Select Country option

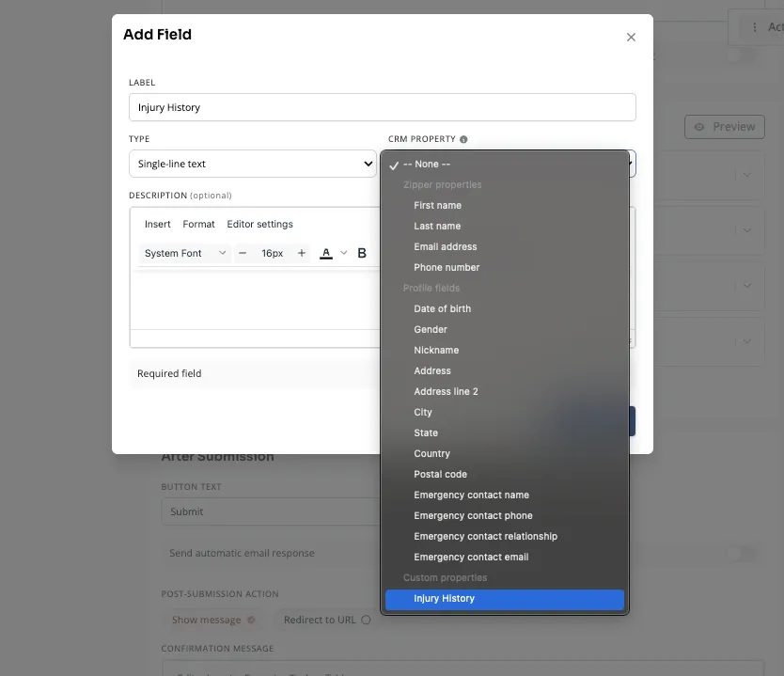[505, 453]
